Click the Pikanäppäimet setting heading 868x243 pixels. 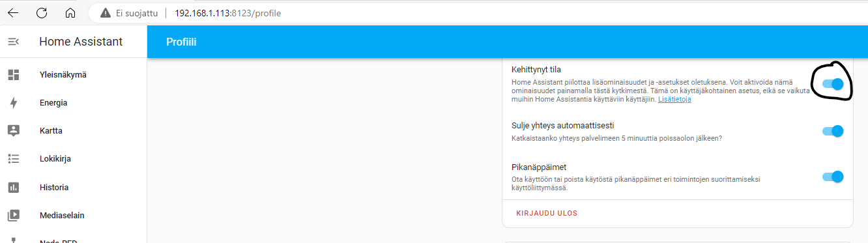(539, 167)
